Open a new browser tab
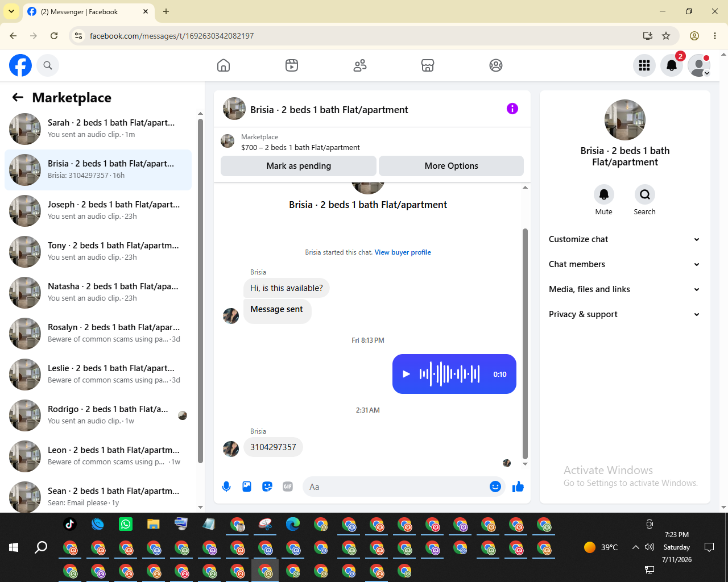Screen dimensions: 728x582 166,11
